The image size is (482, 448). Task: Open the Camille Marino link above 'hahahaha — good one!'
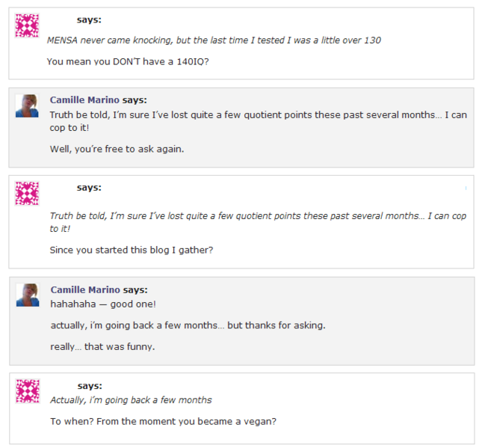tap(85, 289)
